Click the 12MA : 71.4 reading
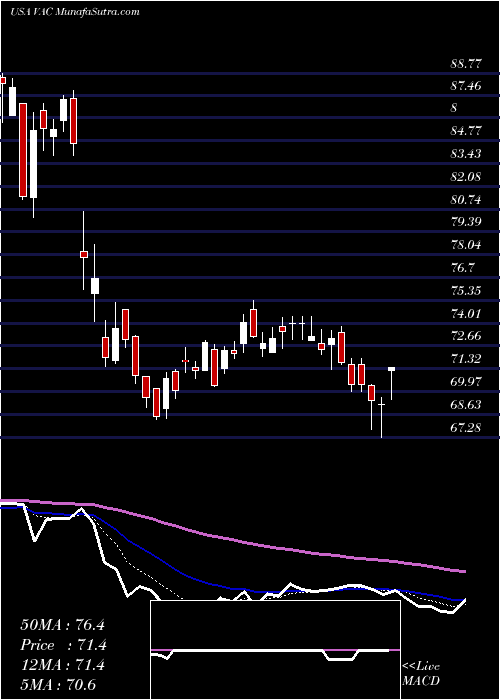The width and height of the screenshot is (500, 700). pyautogui.click(x=62, y=665)
